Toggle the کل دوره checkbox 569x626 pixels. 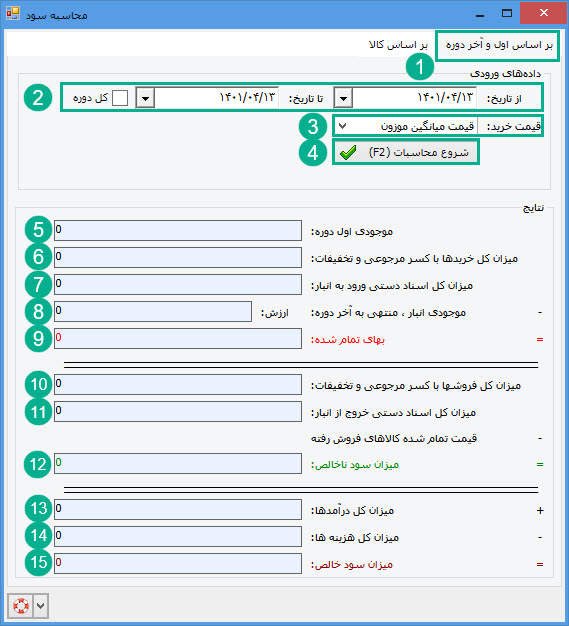point(120,98)
